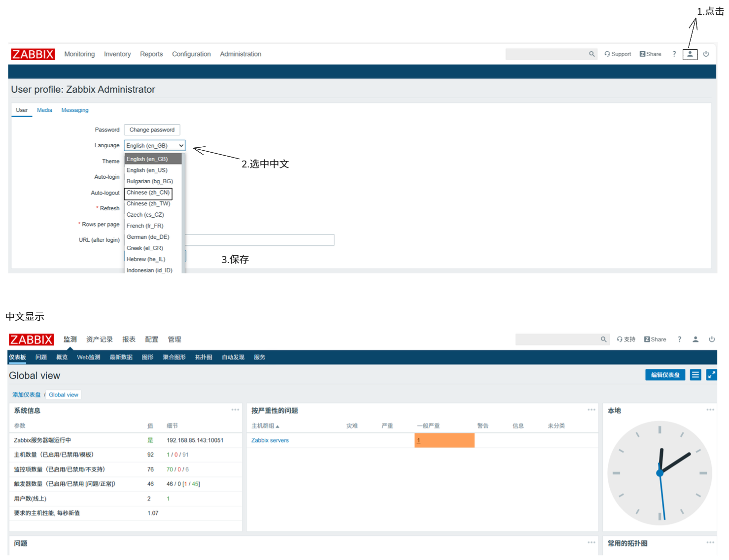Select French (fr_FR) language option
Viewport: 729px width, 560px height.
[153, 226]
